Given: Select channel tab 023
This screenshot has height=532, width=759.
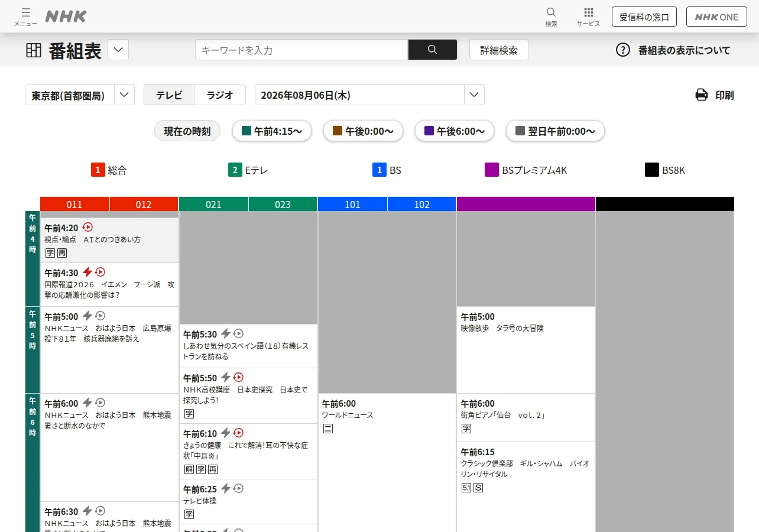Looking at the screenshot, I should point(283,205).
